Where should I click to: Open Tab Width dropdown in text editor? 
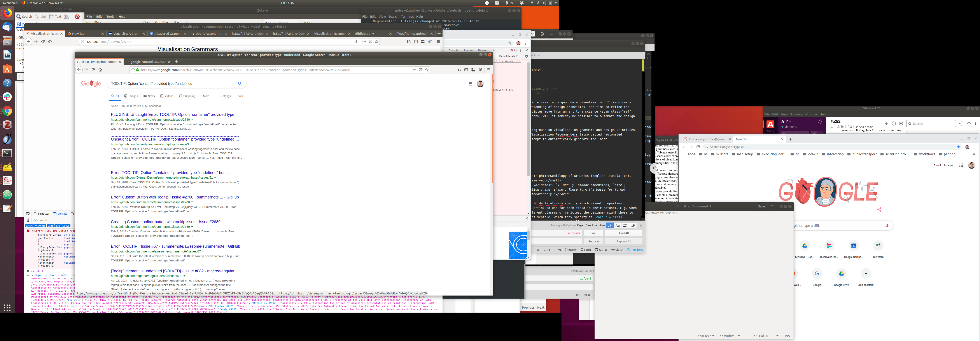[x=728, y=336]
